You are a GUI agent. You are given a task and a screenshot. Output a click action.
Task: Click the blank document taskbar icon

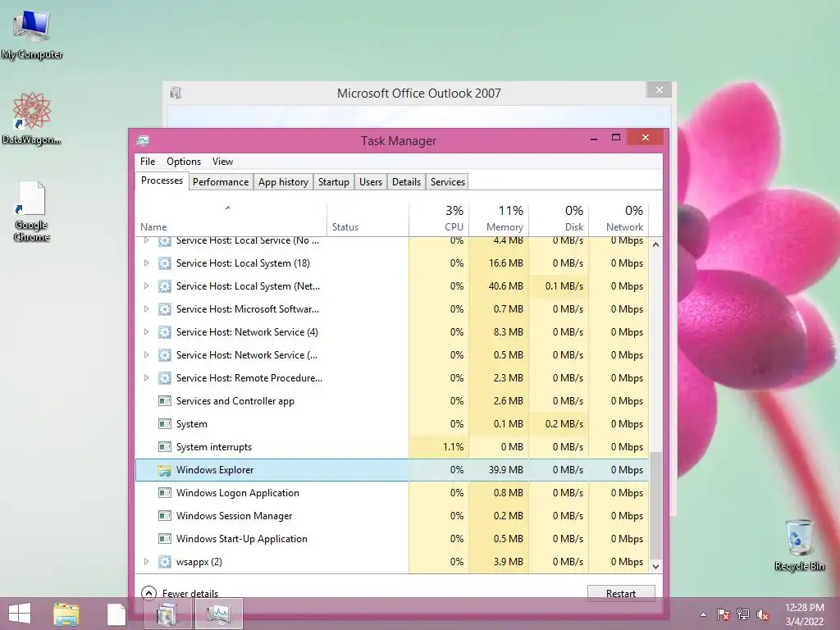pyautogui.click(x=116, y=614)
